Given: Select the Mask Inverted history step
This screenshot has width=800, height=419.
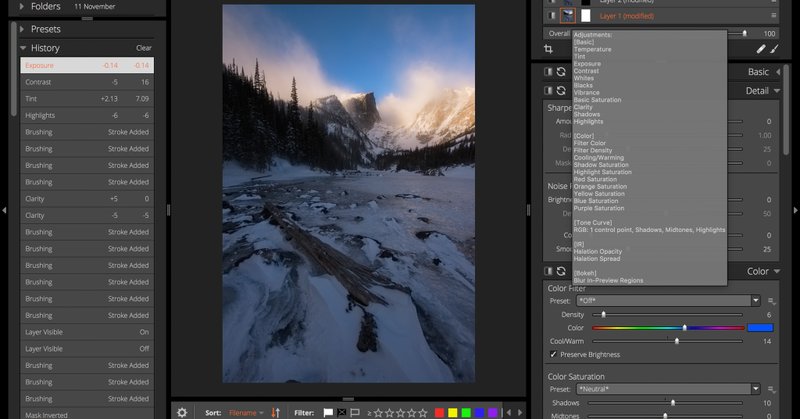Looking at the screenshot, I should pos(87,414).
